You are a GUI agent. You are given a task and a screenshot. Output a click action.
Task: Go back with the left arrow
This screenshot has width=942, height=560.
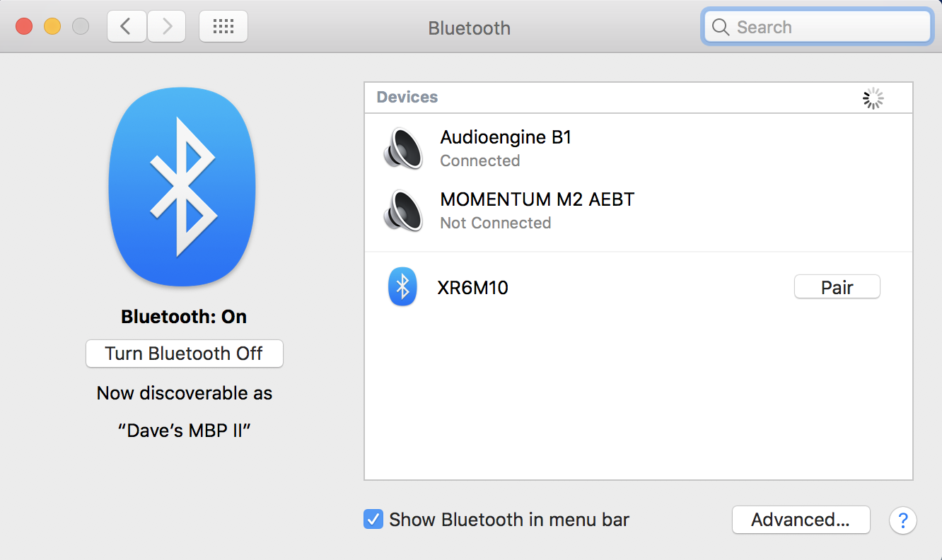click(126, 27)
